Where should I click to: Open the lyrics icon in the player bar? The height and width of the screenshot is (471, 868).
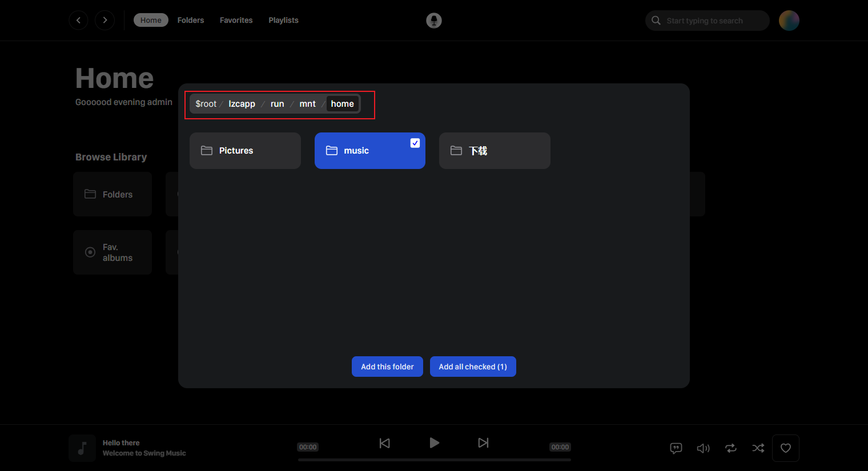[x=676, y=448]
